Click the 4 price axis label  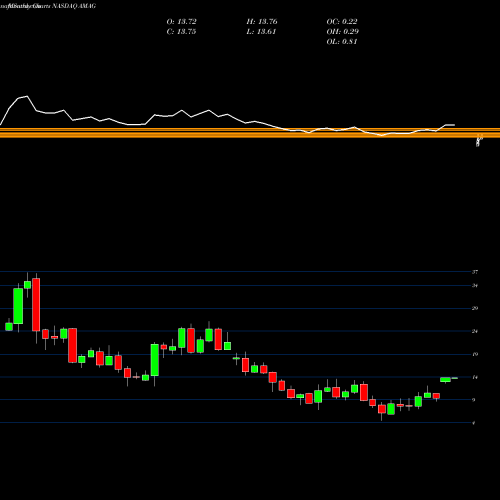pyautogui.click(x=474, y=423)
